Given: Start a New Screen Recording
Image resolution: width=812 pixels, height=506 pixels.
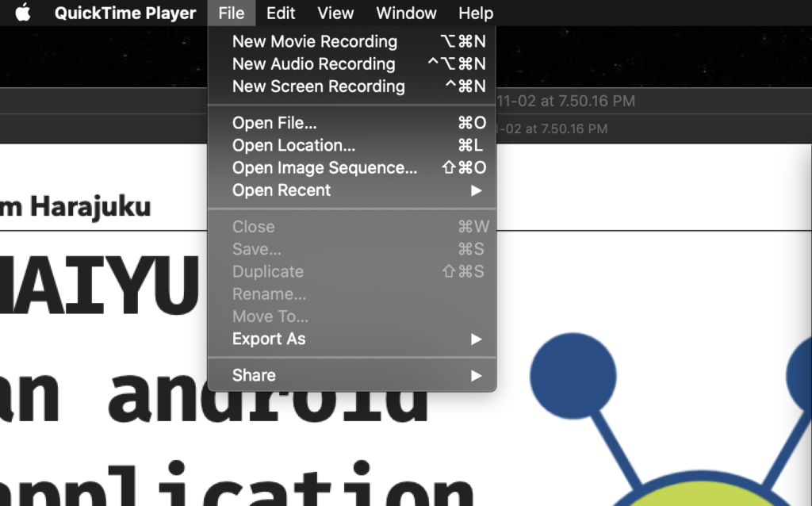Looking at the screenshot, I should pyautogui.click(x=352, y=86).
